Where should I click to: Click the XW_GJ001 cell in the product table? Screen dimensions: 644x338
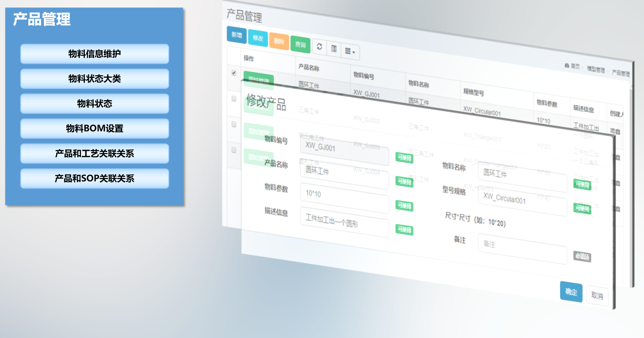[366, 95]
